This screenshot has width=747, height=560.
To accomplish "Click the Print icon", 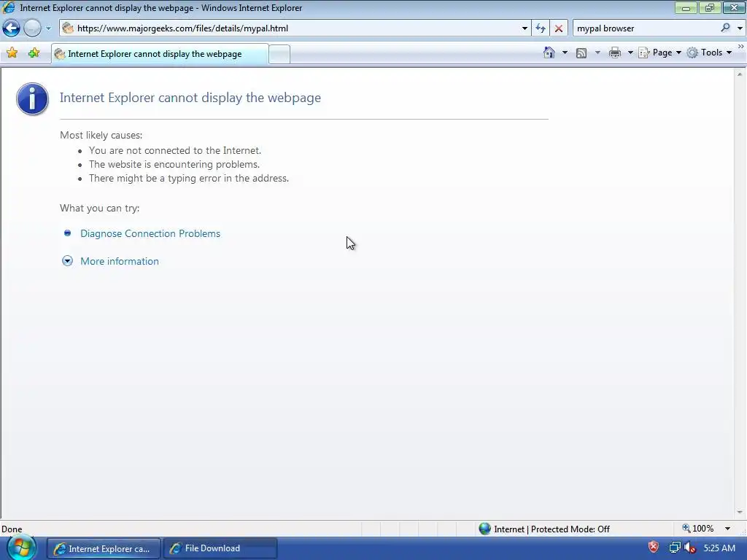I will tap(614, 52).
